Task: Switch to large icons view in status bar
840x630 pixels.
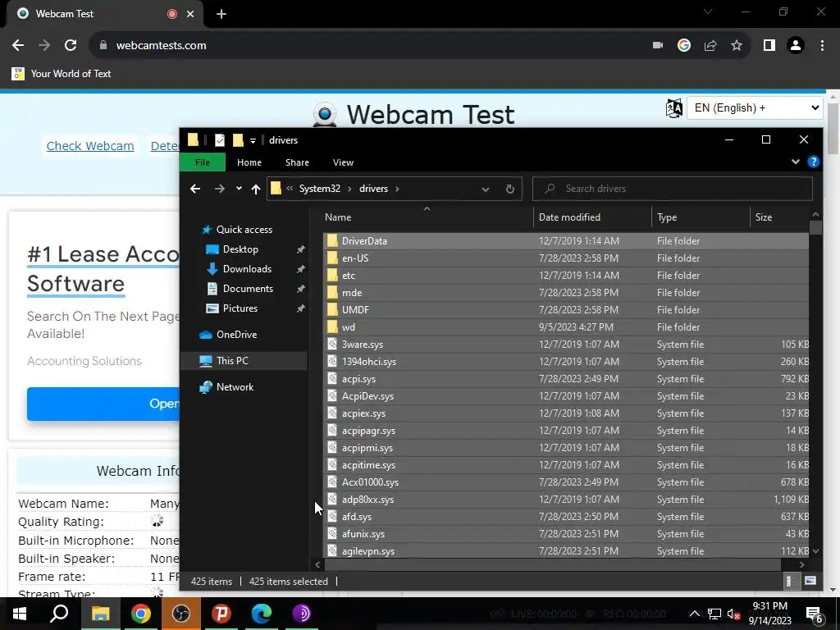Action: 810,581
